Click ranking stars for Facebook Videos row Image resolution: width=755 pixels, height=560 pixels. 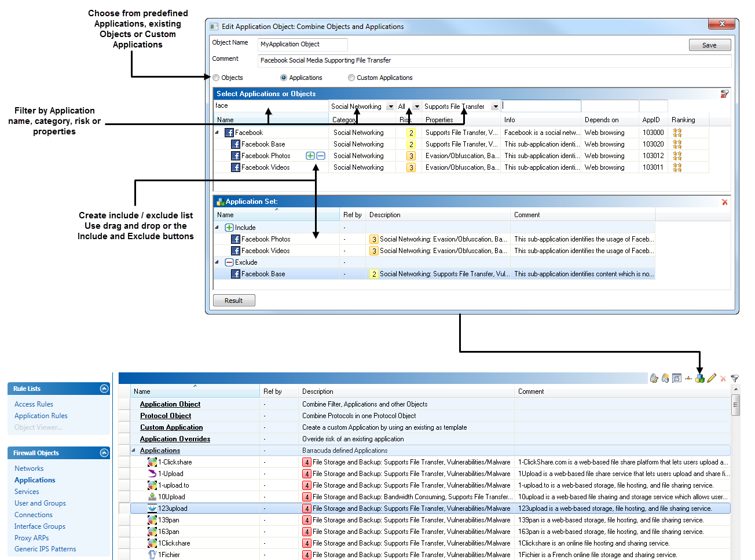677,167
